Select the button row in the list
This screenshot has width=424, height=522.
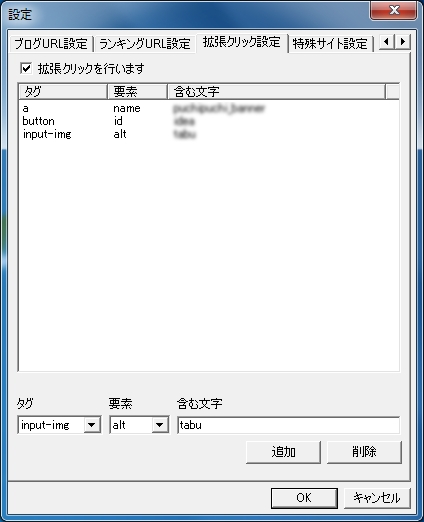coord(209,121)
